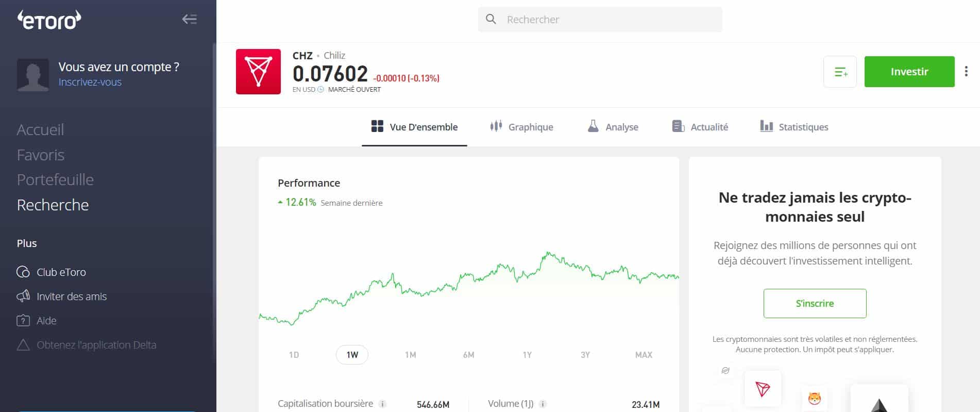Click the 546.66M market cap value
This screenshot has width=980, height=412.
pyautogui.click(x=433, y=405)
